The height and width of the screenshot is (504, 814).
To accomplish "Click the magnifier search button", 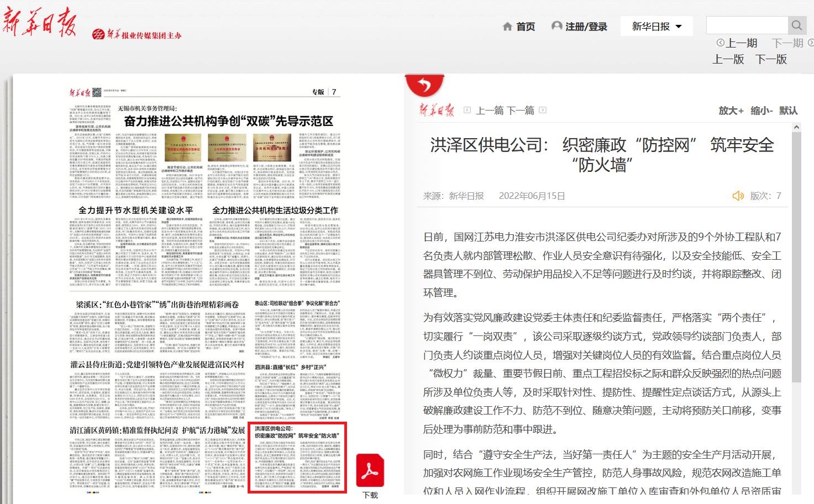I will coord(796,25).
